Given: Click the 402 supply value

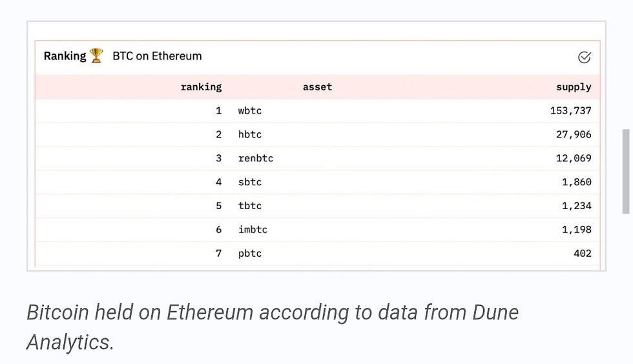Looking at the screenshot, I should pyautogui.click(x=582, y=254).
